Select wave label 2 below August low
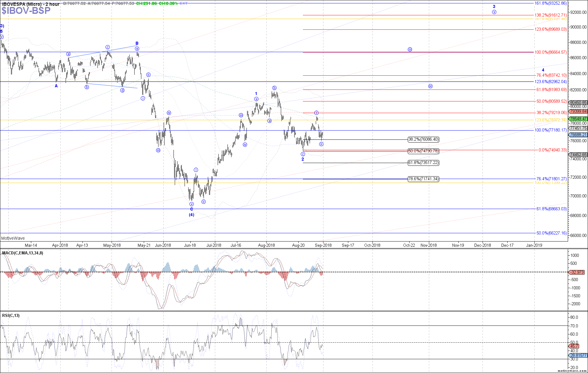Image resolution: width=588 pixels, height=373 pixels. 303,159
